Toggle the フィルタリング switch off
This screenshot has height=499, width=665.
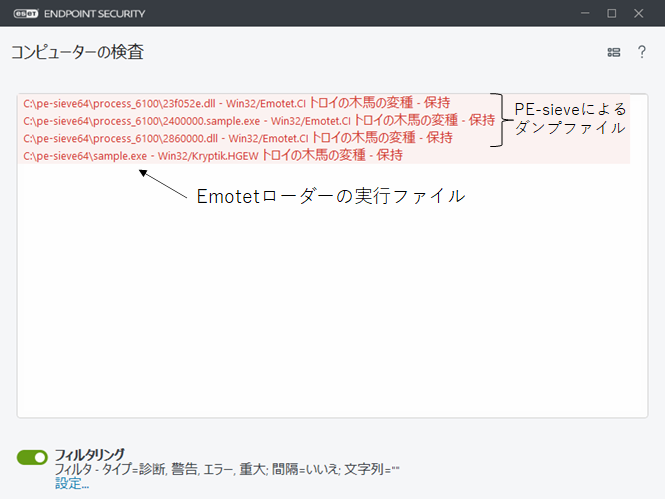(32, 457)
